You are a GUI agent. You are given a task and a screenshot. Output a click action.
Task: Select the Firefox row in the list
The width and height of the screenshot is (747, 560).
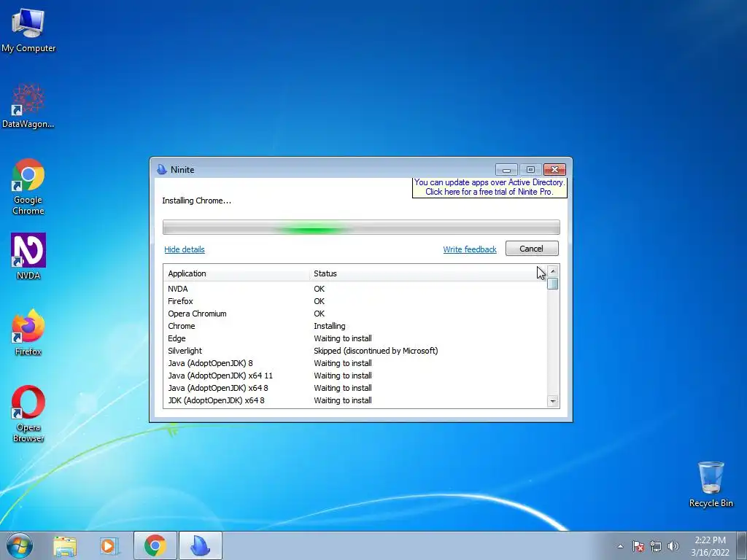click(355, 301)
